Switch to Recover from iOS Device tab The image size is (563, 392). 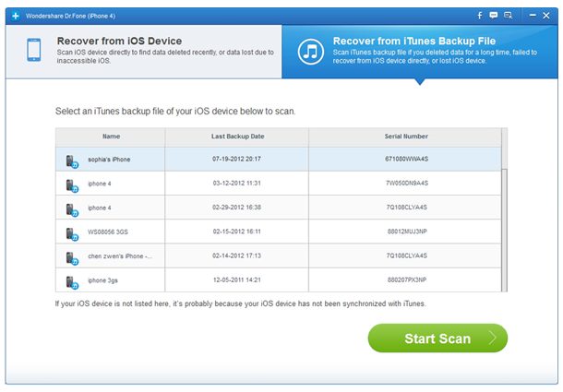pyautogui.click(x=144, y=52)
